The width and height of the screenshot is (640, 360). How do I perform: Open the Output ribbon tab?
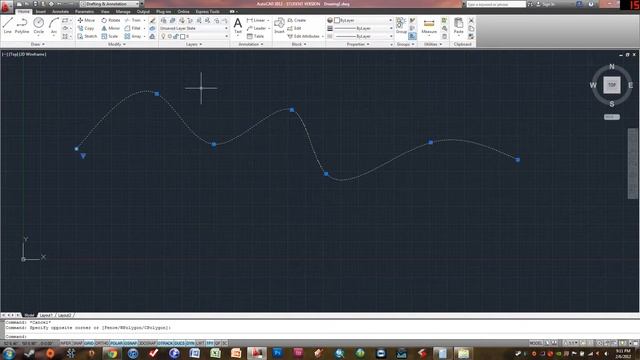tap(143, 11)
